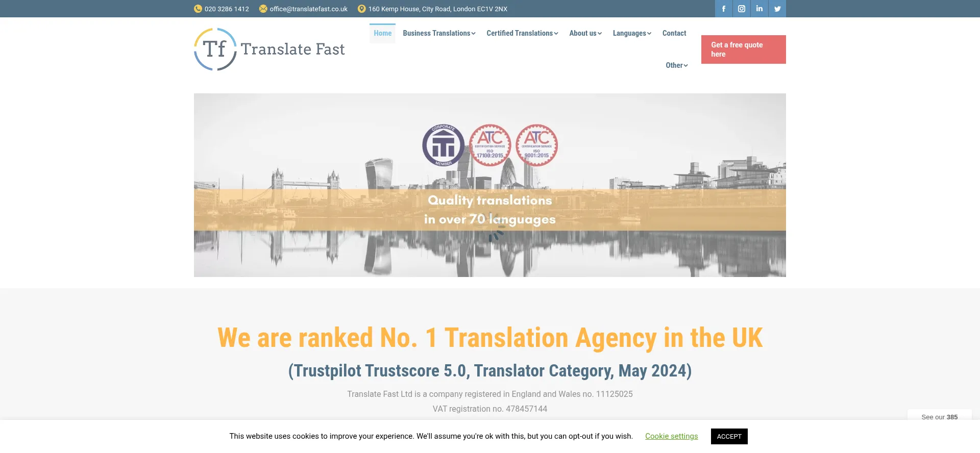The width and height of the screenshot is (980, 453).
Task: Click the ranked No. 1 Translation Agency heading
Action: coord(490,338)
